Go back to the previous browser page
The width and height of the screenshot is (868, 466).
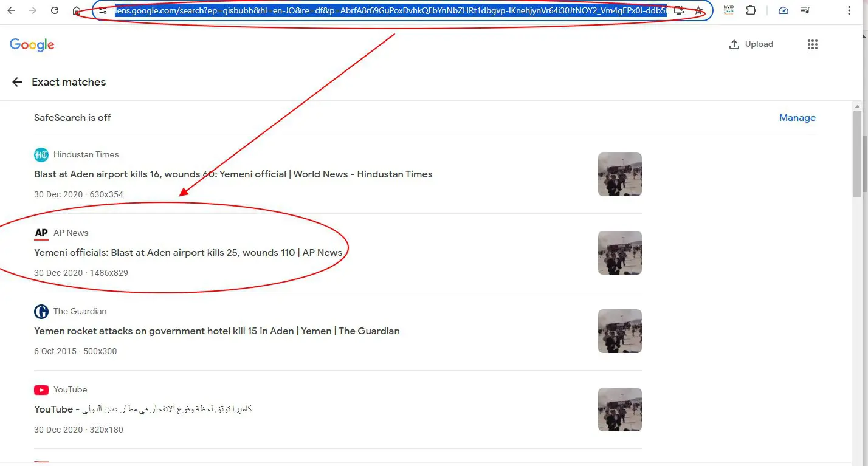(11, 10)
